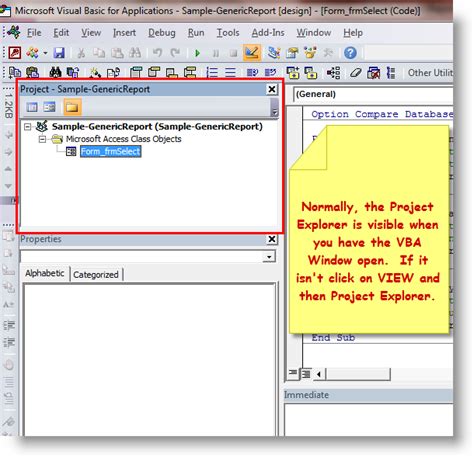Click View Object icon in Project panel
Viewport: 474px width, 457px height.
click(49, 107)
